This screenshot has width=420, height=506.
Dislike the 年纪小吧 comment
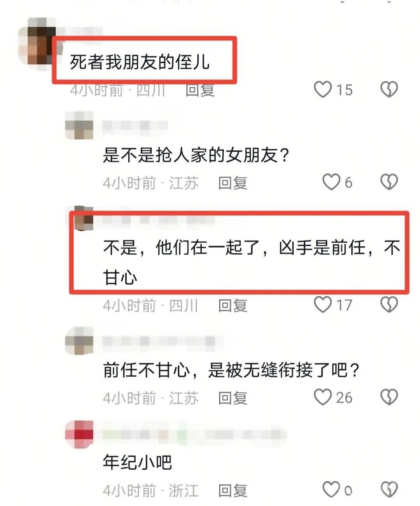[x=389, y=490]
